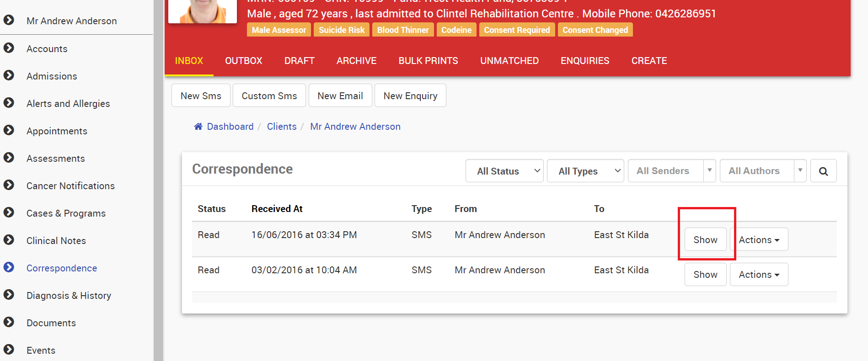This screenshot has width=868, height=361.
Task: Open Cases & Programs in sidebar
Action: (66, 213)
